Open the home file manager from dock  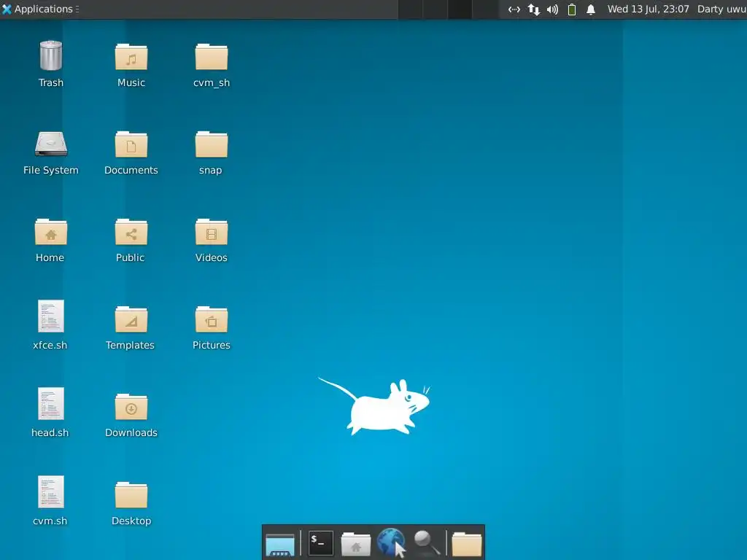pos(355,544)
